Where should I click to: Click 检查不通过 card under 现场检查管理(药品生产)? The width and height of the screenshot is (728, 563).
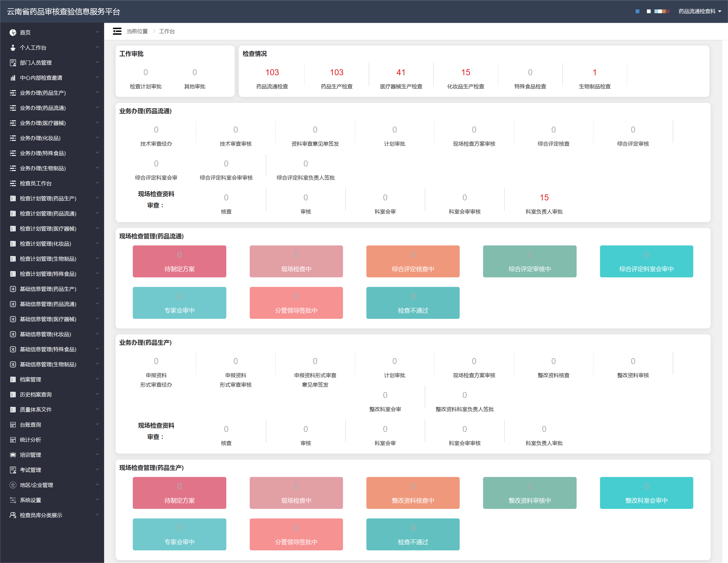pos(413,534)
